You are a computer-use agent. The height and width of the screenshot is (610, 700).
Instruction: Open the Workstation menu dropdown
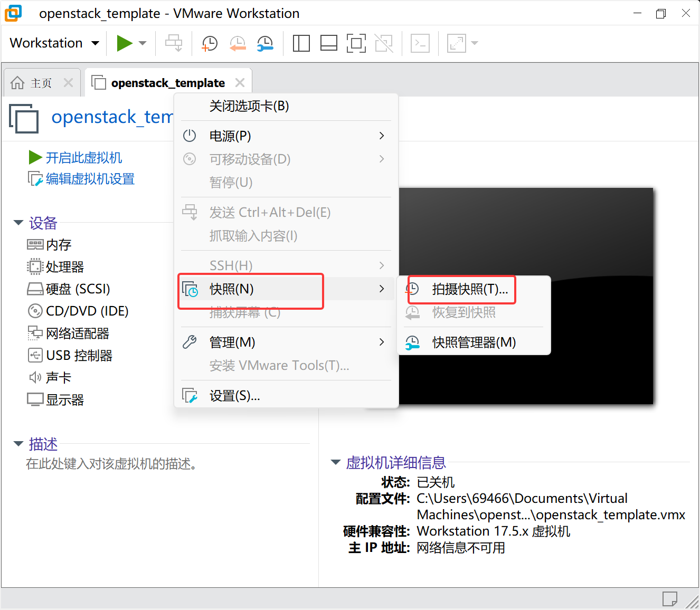click(54, 43)
